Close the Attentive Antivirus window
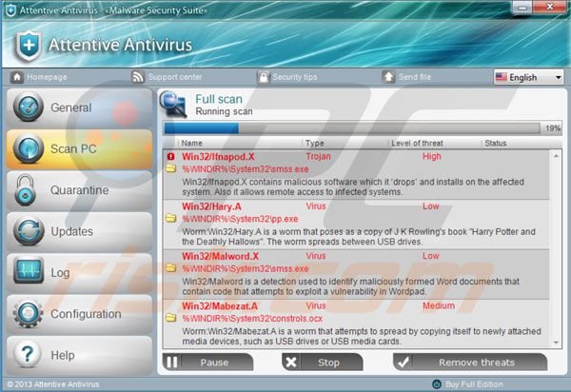Viewport: 571px width, 392px height. tap(550, 8)
